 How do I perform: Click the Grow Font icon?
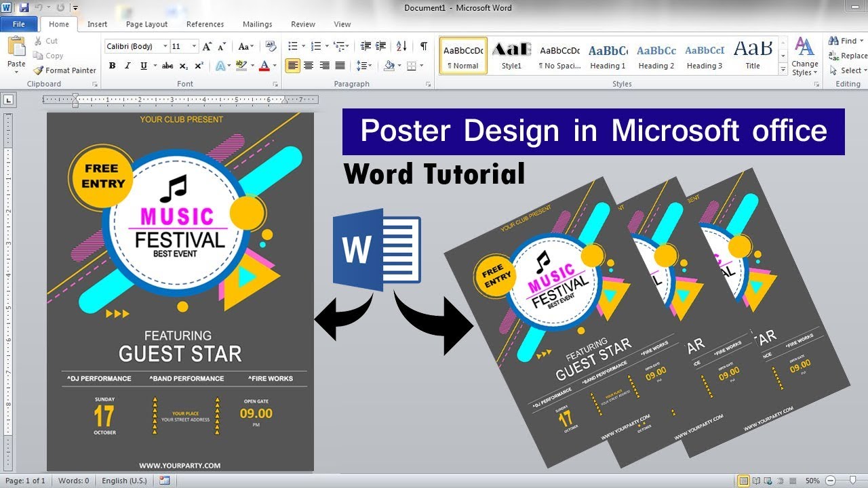[x=208, y=47]
